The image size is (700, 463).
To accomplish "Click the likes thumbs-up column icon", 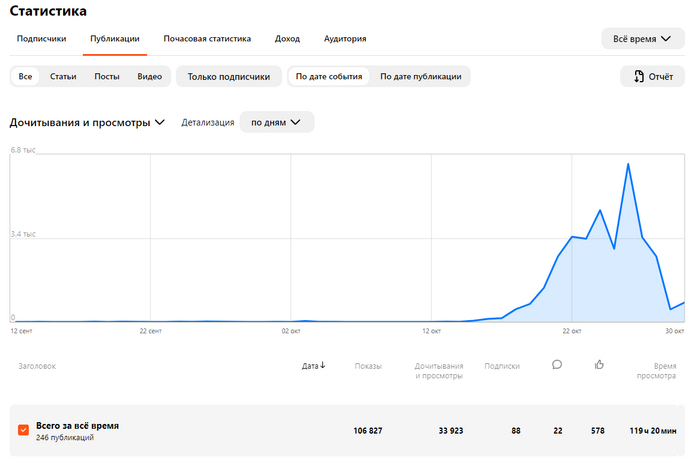I will (599, 364).
